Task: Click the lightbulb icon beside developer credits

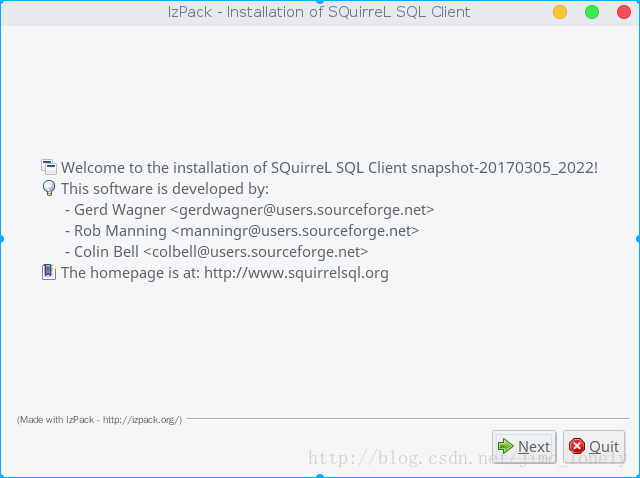Action: click(49, 188)
